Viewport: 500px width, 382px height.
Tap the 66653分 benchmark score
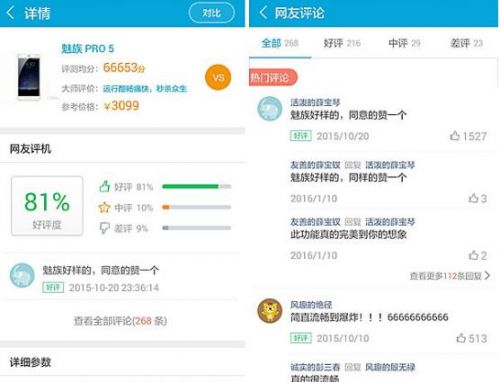tap(124, 68)
